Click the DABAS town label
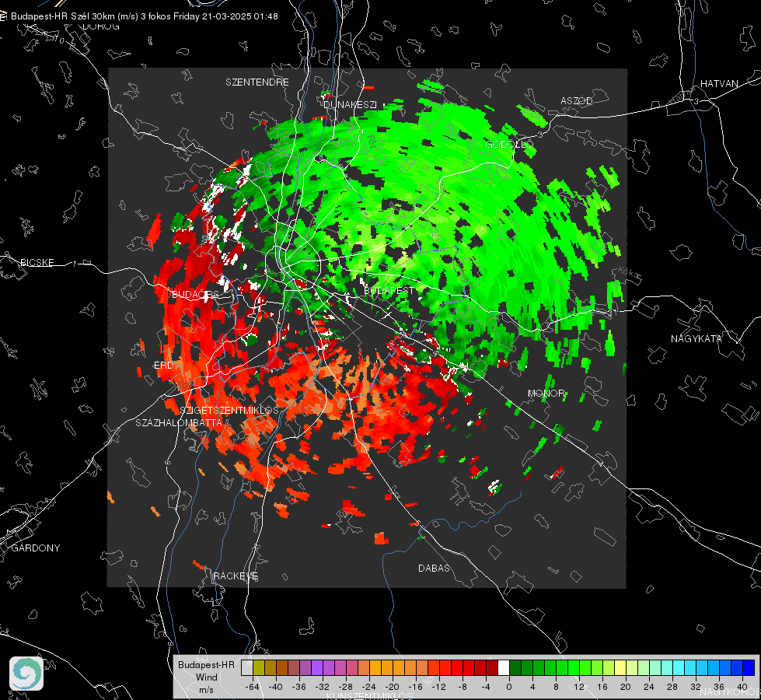The width and height of the screenshot is (761, 700). point(434,568)
